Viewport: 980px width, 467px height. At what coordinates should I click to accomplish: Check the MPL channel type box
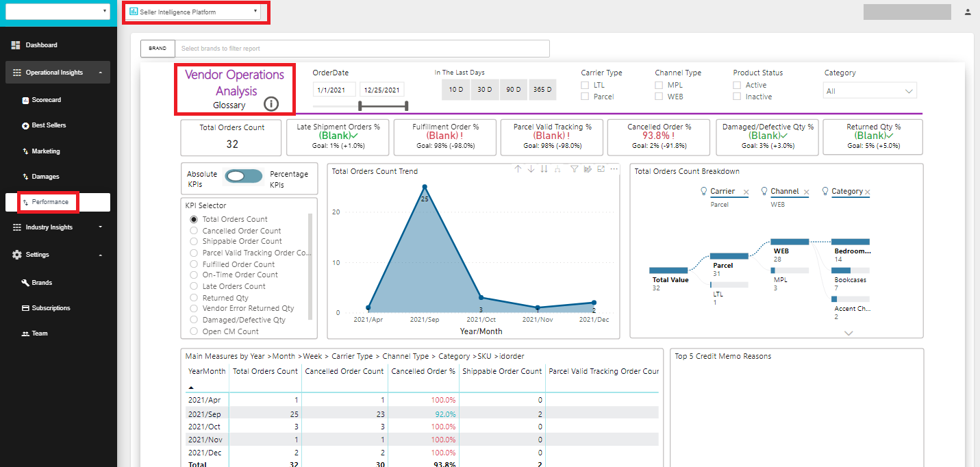[x=659, y=85]
